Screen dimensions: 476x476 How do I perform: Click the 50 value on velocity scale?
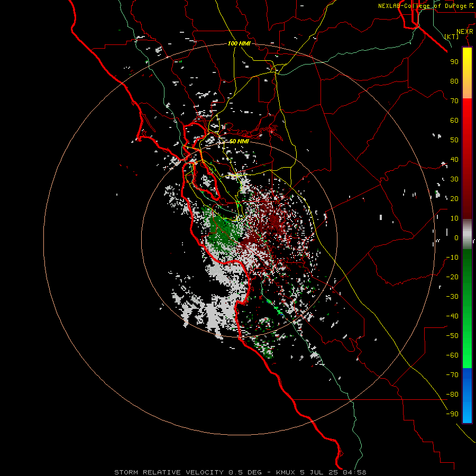coord(454,140)
